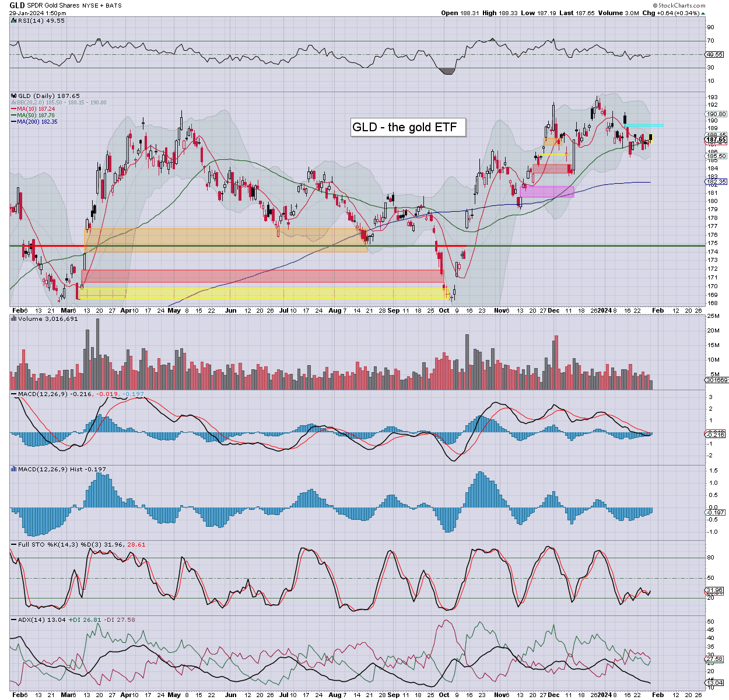Click the 190.80 upper Bollinger axis tag

pos(716,114)
